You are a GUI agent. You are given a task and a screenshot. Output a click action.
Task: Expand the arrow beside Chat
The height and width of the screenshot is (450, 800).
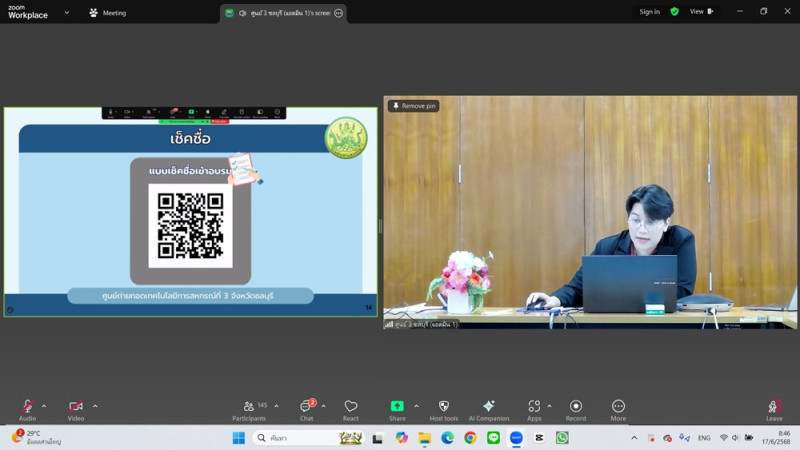click(x=323, y=406)
